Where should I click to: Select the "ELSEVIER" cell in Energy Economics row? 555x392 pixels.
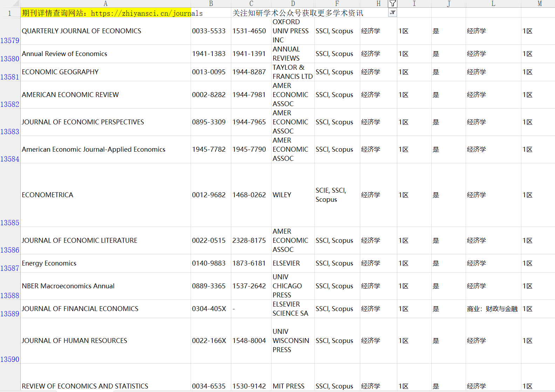point(293,263)
